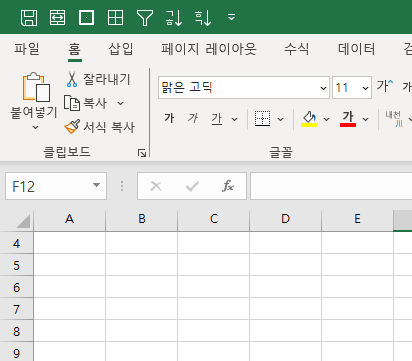
Task: Open 클립보드 dialog launcher
Action: (x=142, y=153)
